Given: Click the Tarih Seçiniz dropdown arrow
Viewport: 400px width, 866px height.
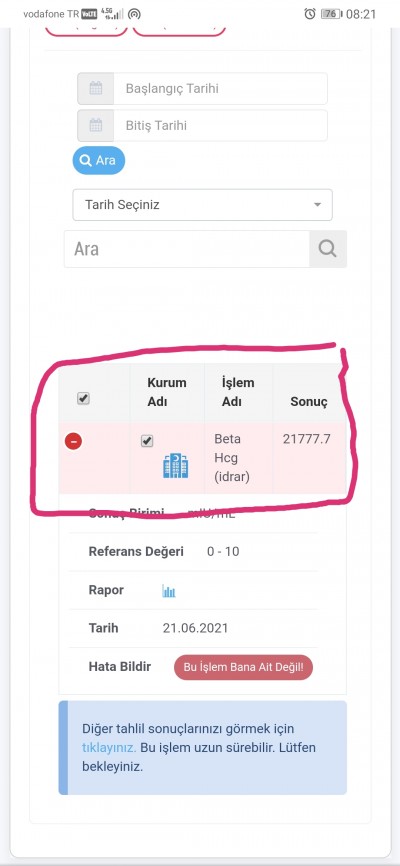Looking at the screenshot, I should tap(317, 205).
